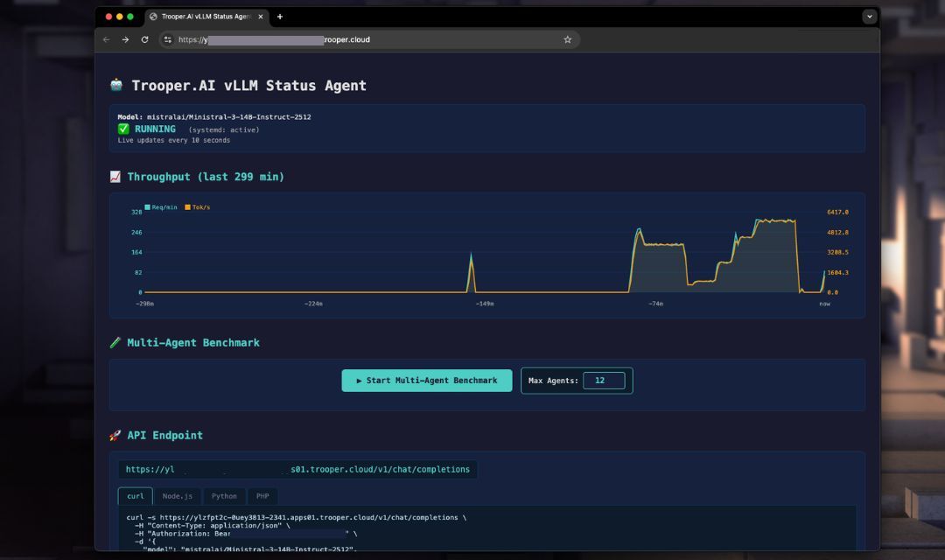This screenshot has width=945, height=560.
Task: Open the browser window dropdown chevron
Action: coord(868,16)
